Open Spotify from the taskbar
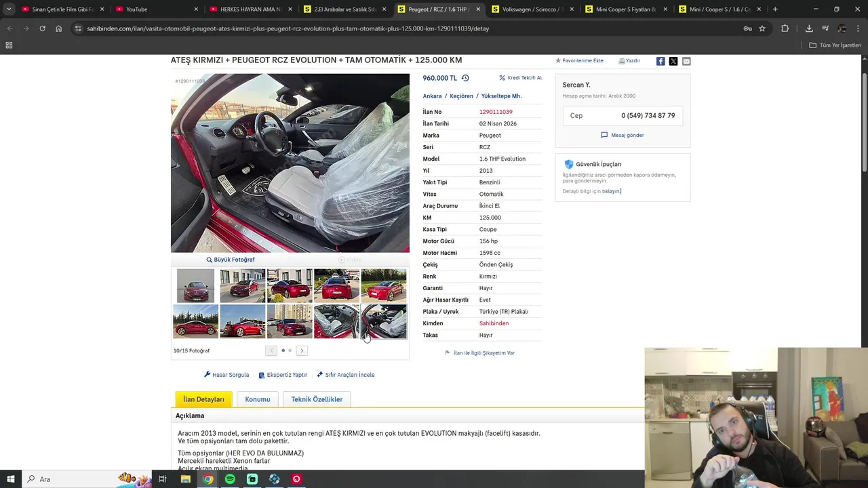The image size is (868, 488). 230,479
